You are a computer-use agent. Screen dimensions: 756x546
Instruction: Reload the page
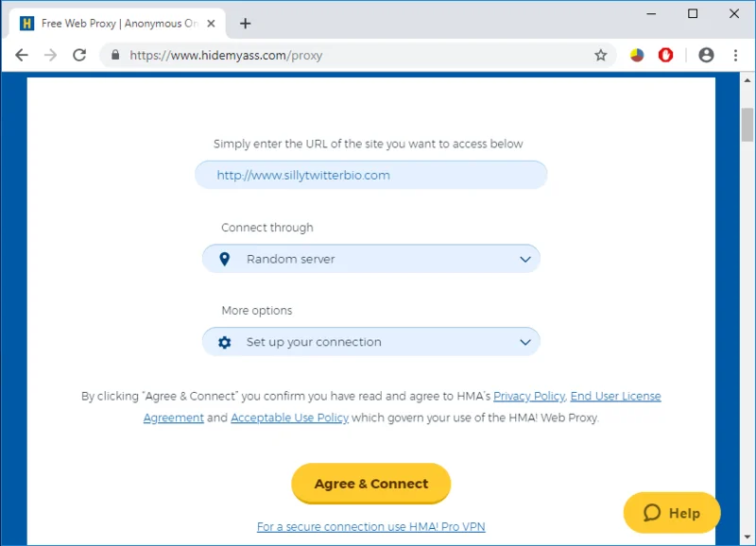click(79, 55)
